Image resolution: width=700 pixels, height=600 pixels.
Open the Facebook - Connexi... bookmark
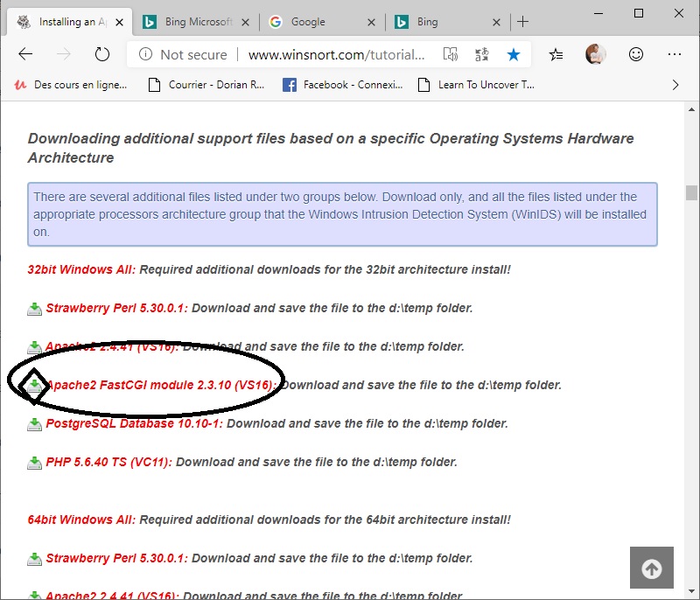point(343,85)
